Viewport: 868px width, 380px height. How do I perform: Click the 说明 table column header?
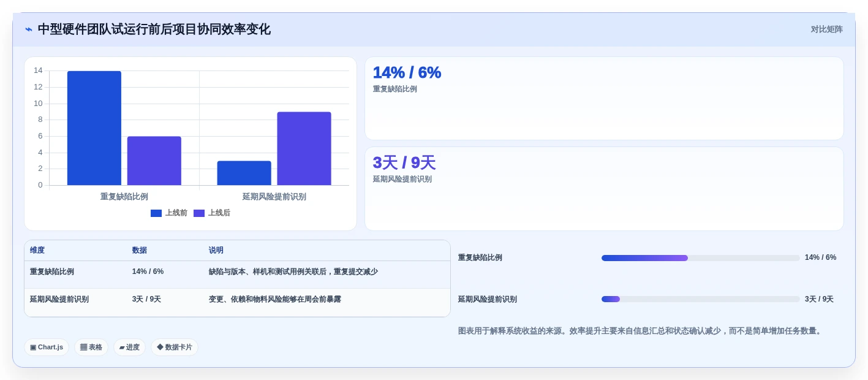[x=216, y=250]
